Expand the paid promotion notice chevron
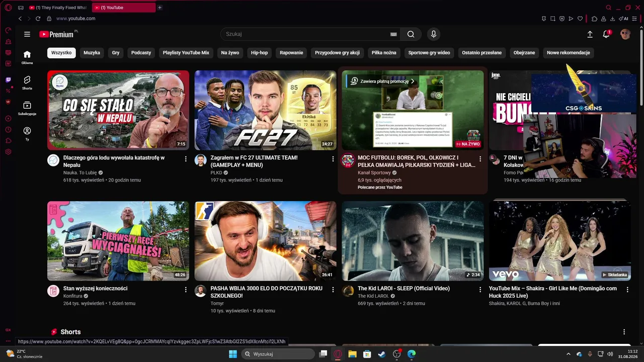The image size is (644, 362). click(413, 81)
